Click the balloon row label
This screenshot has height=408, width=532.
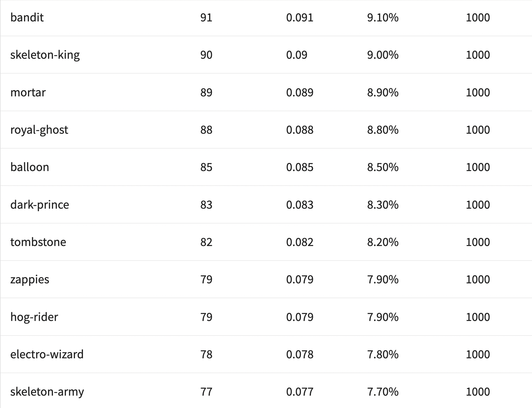click(30, 167)
